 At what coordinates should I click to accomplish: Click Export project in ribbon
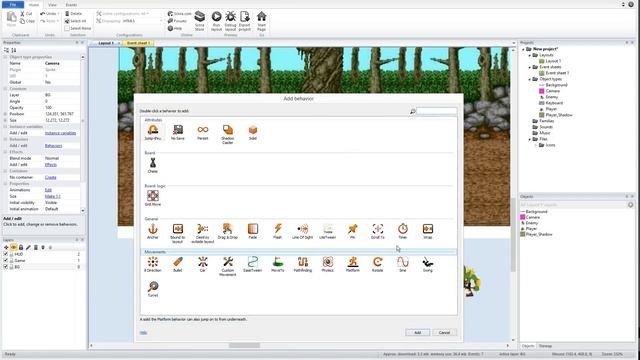pos(244,21)
